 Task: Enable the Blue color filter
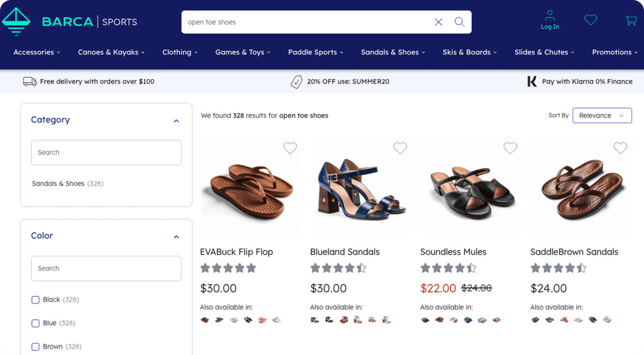[35, 323]
